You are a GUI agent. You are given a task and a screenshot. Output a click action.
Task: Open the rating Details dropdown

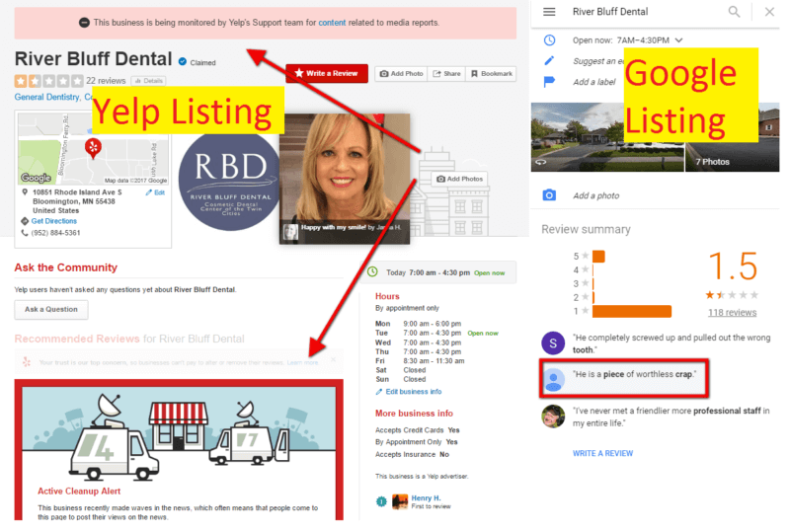pyautogui.click(x=149, y=81)
